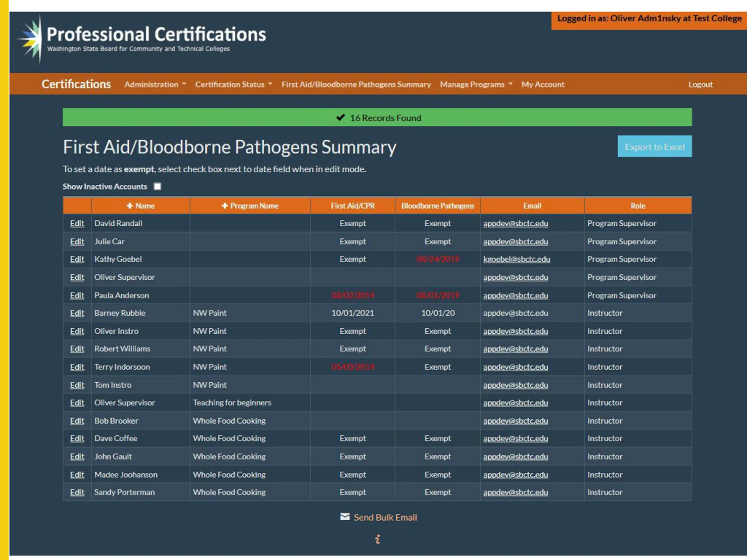Sort by the First Aid/CPR column header
The height and width of the screenshot is (560, 747).
pyautogui.click(x=352, y=206)
